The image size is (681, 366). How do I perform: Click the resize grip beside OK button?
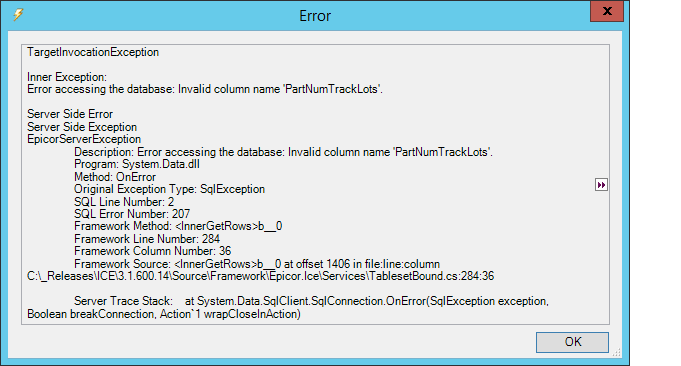(617, 353)
